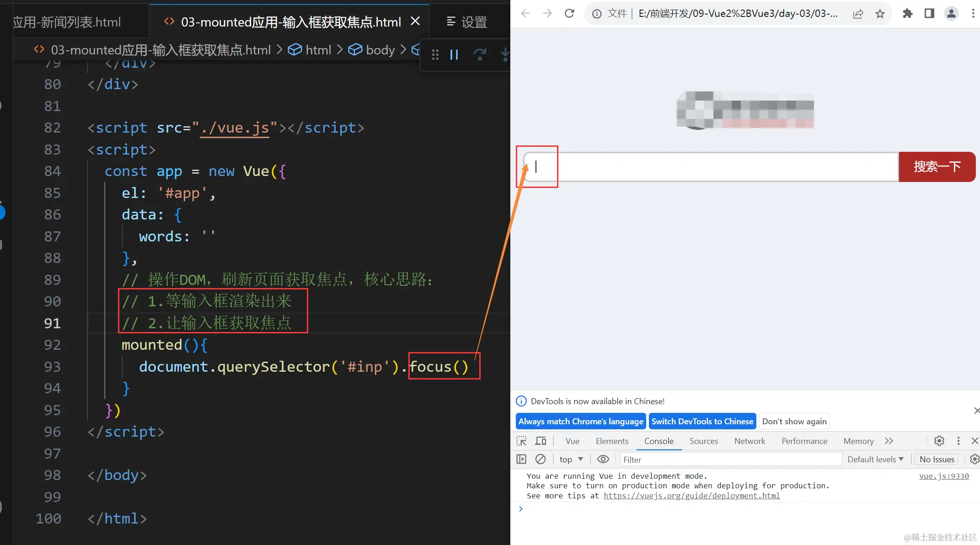
Task: Click the debugger step over icon
Action: click(480, 55)
